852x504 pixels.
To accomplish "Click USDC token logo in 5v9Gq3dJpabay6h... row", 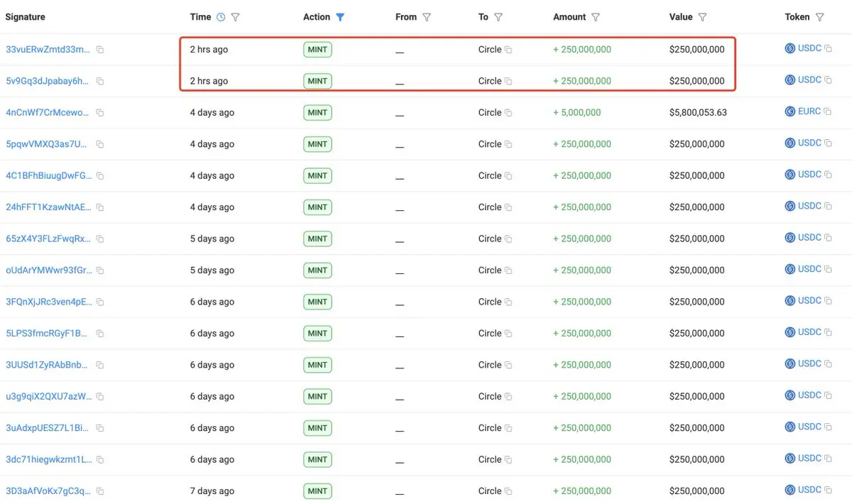I will click(x=790, y=80).
